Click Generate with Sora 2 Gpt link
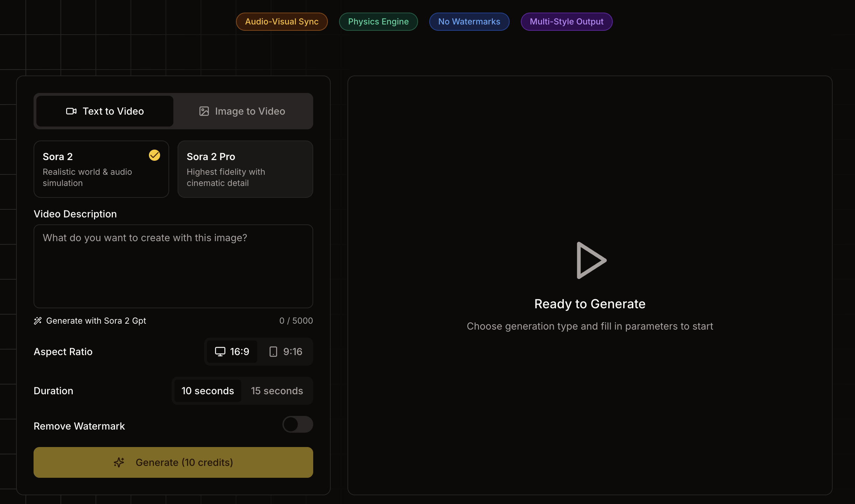Screen dimensions: 855x504 pos(96,321)
